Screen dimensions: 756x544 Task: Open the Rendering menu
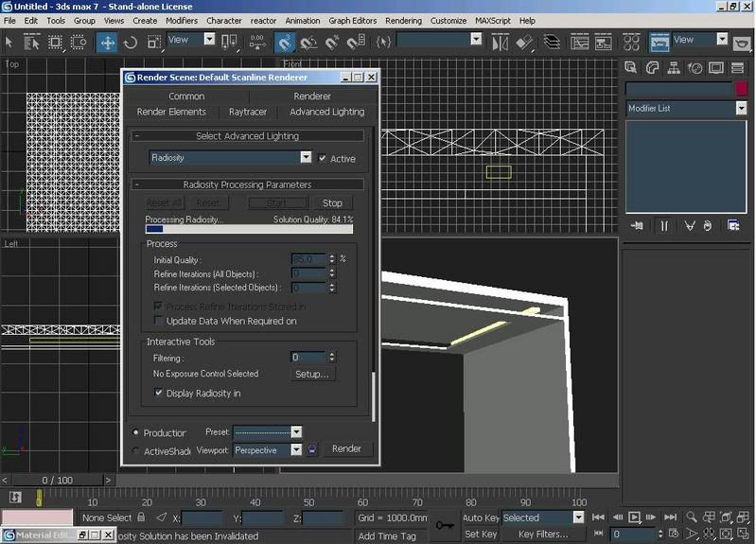403,20
